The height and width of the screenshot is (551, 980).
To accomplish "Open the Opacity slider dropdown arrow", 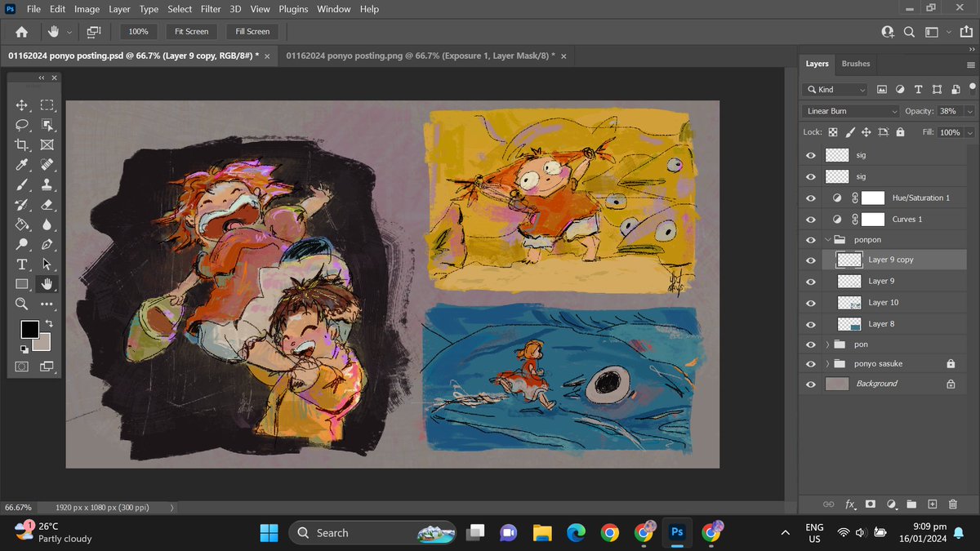I will click(x=969, y=111).
